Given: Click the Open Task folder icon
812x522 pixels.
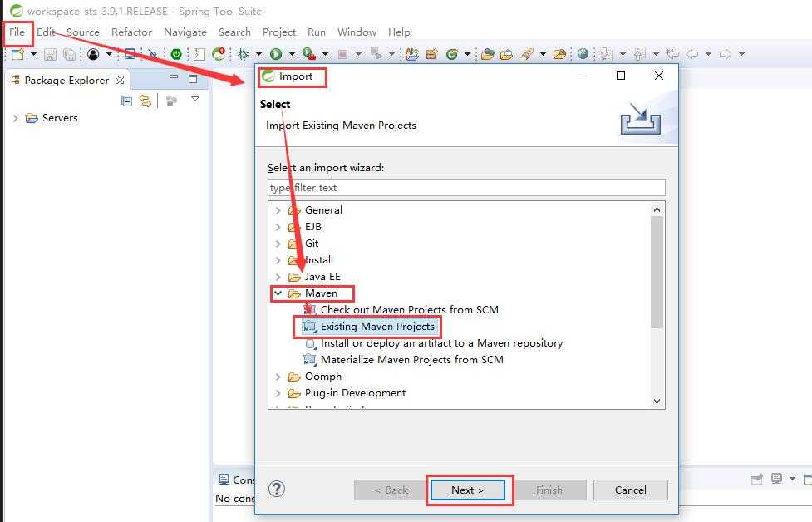Looking at the screenshot, I should pos(506,54).
